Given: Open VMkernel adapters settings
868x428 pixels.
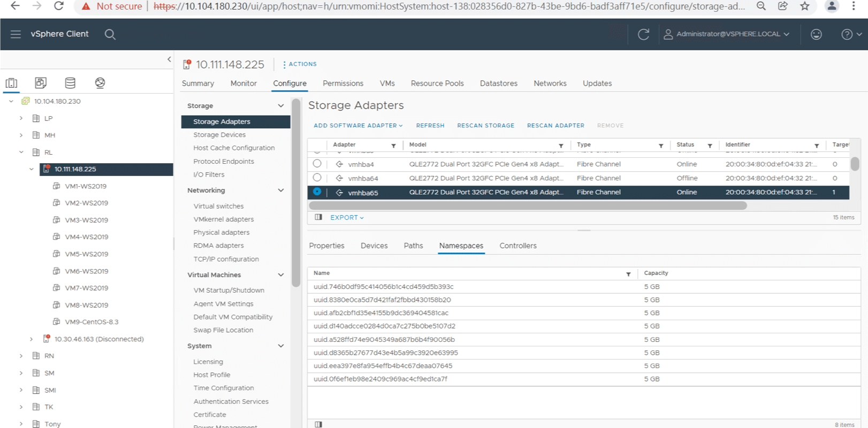Looking at the screenshot, I should click(x=224, y=219).
